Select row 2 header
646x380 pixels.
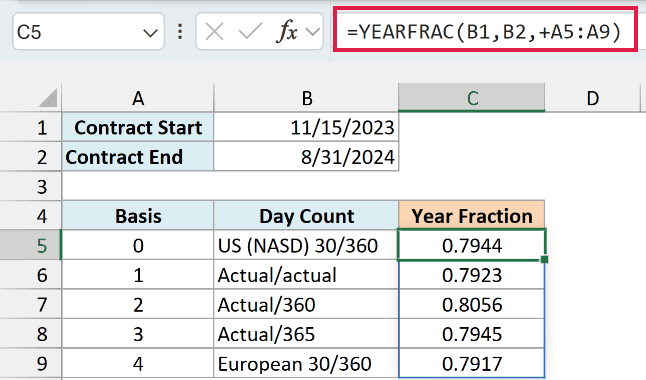31,157
